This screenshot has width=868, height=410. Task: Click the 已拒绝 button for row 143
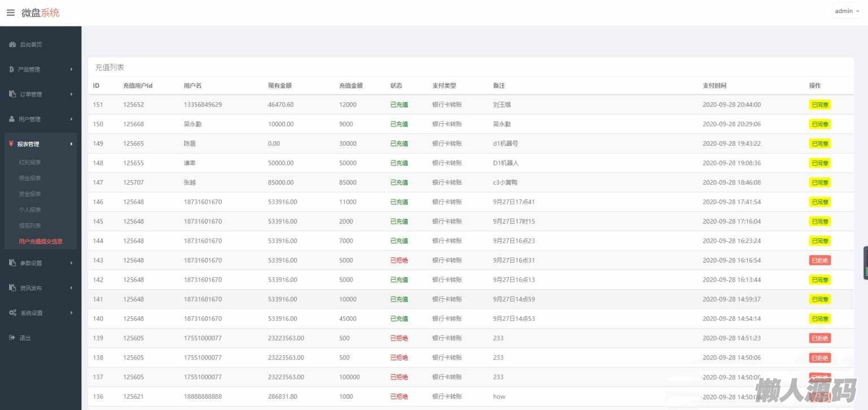point(819,260)
